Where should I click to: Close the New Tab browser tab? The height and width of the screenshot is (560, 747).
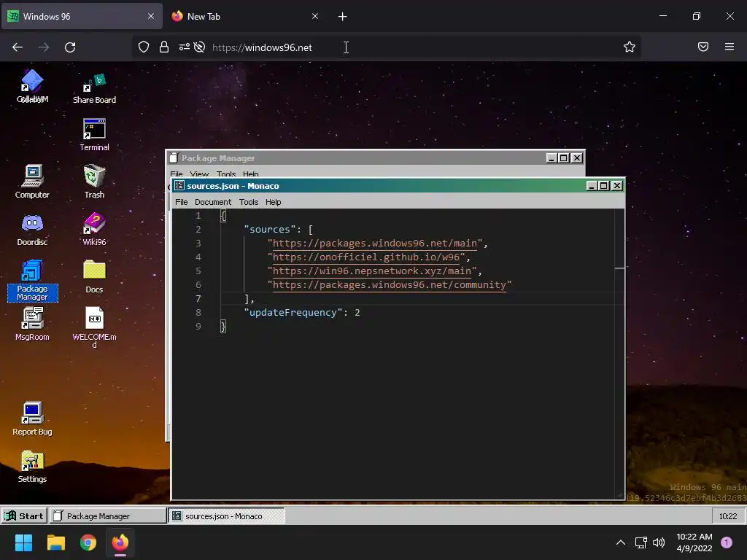pyautogui.click(x=315, y=16)
